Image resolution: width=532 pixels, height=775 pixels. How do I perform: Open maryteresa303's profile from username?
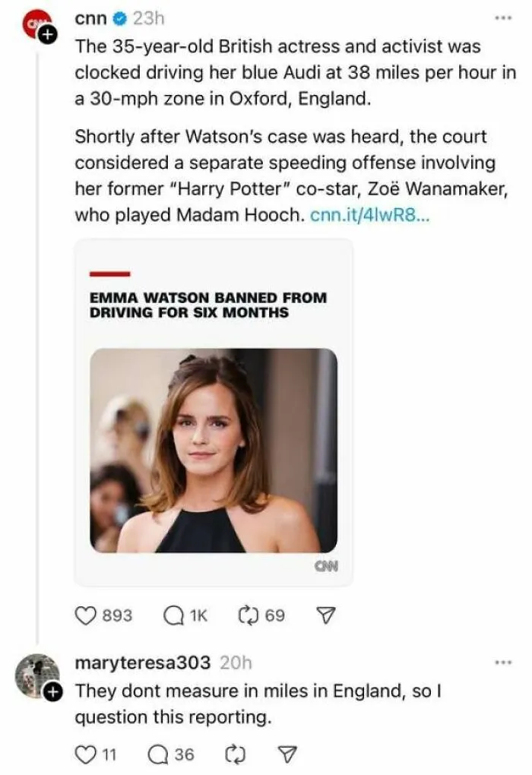142,663
